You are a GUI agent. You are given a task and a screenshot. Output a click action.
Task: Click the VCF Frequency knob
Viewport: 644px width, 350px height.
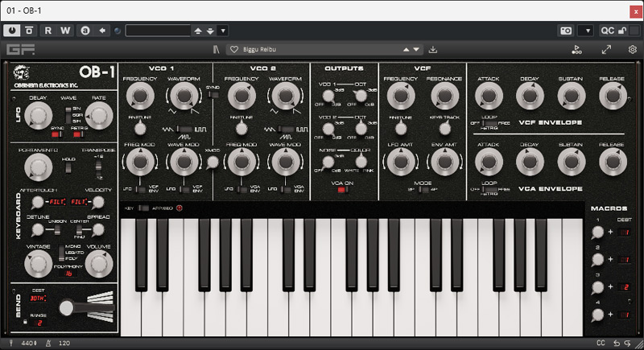click(400, 97)
